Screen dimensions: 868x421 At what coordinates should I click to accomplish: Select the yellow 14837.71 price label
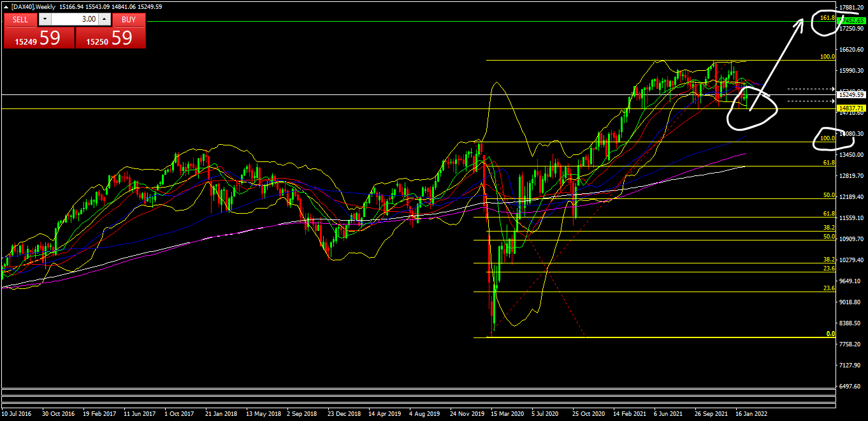851,108
